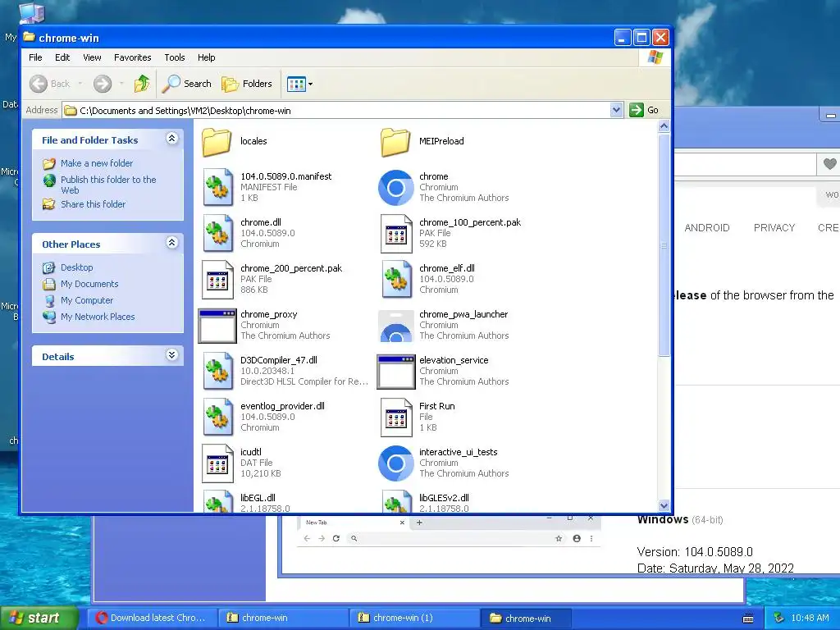Image resolution: width=840 pixels, height=630 pixels.
Task: Open the MEIPreload folder icon
Action: pyautogui.click(x=395, y=141)
